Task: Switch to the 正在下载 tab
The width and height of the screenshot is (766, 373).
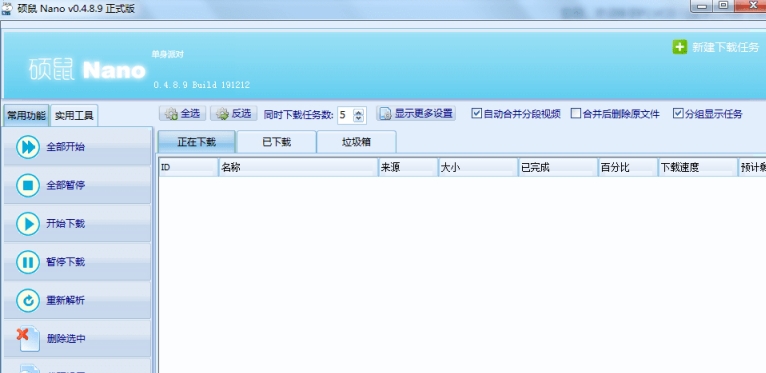Action: click(x=196, y=142)
